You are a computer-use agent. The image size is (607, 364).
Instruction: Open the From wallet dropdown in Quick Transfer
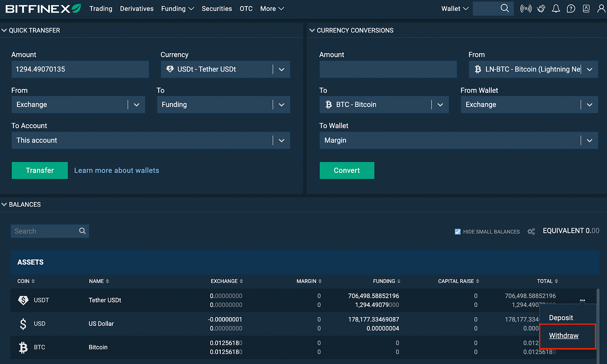click(x=78, y=105)
